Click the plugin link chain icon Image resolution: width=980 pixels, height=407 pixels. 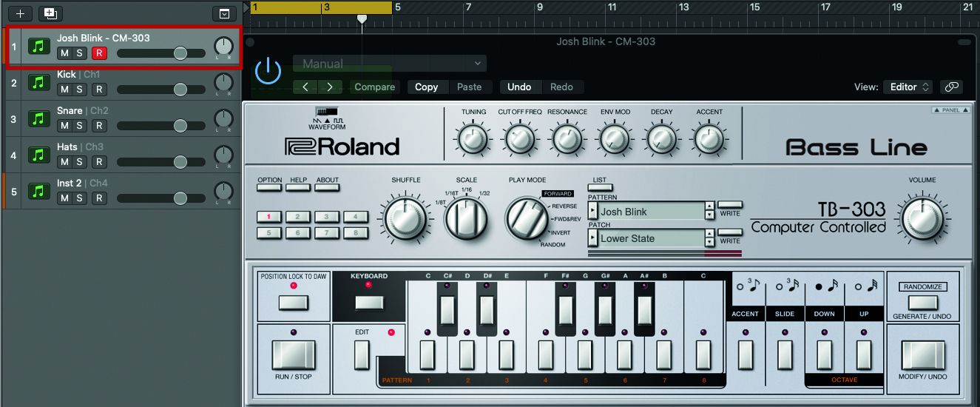951,87
